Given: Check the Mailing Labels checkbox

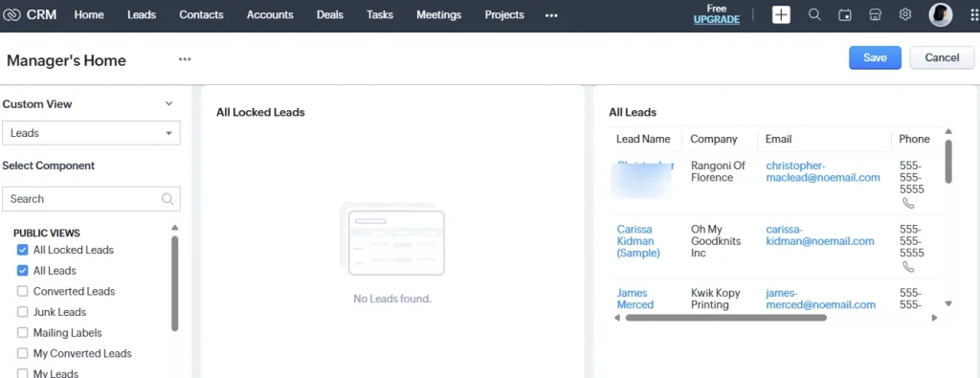Looking at the screenshot, I should pos(23,332).
